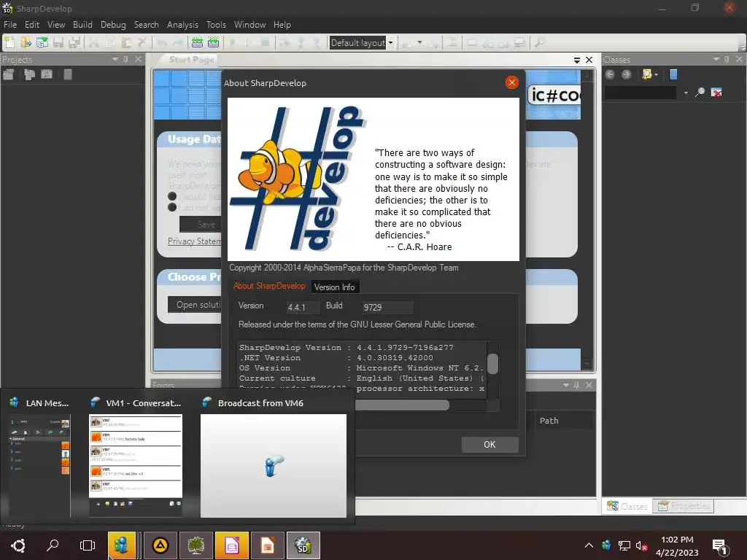
Task: Click search icon in Classes panel
Action: tap(700, 93)
